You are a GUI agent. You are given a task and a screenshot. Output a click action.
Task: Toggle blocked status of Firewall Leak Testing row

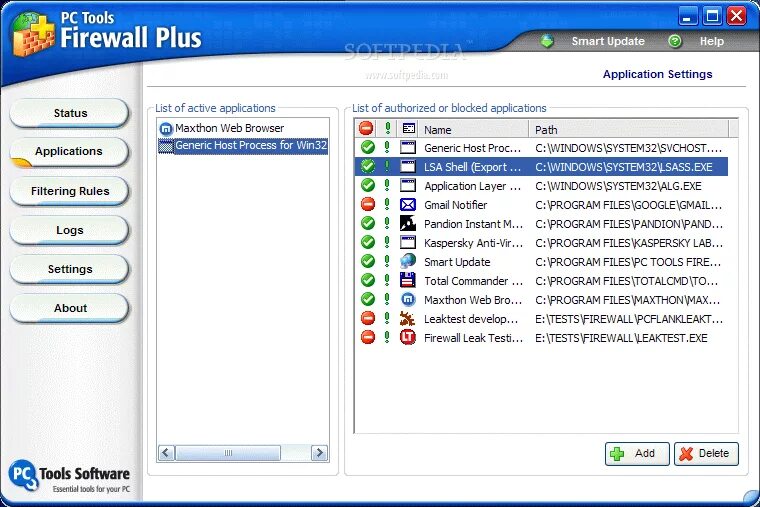(368, 337)
